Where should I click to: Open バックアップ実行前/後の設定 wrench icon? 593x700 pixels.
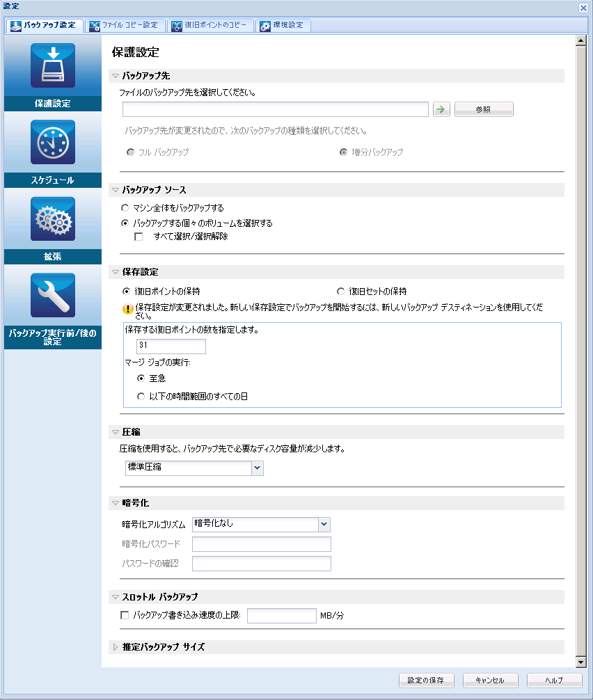click(x=52, y=296)
